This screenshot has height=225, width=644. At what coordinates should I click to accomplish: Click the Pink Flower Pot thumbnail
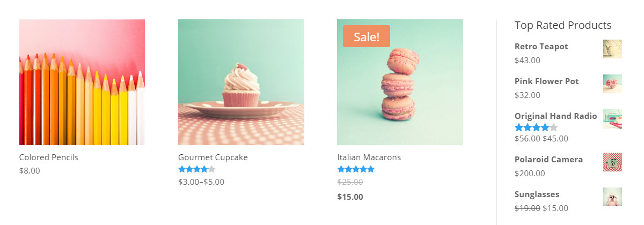(x=612, y=84)
